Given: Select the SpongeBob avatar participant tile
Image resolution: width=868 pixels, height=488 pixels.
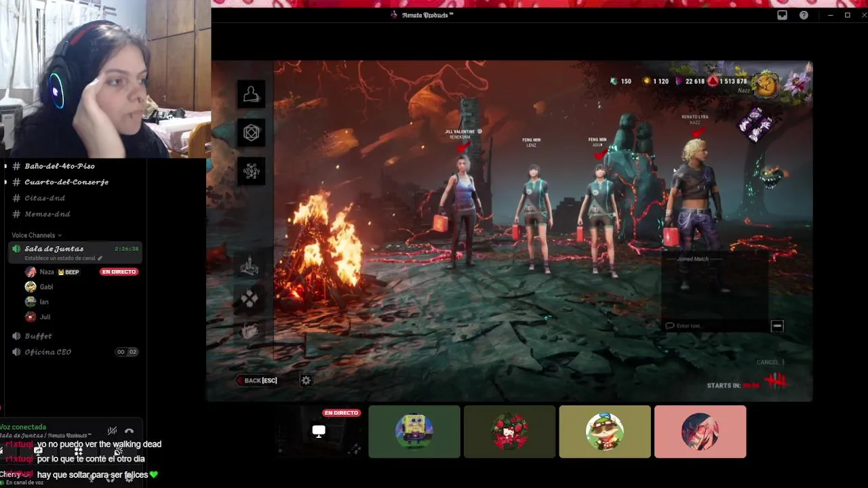Looking at the screenshot, I should (414, 432).
